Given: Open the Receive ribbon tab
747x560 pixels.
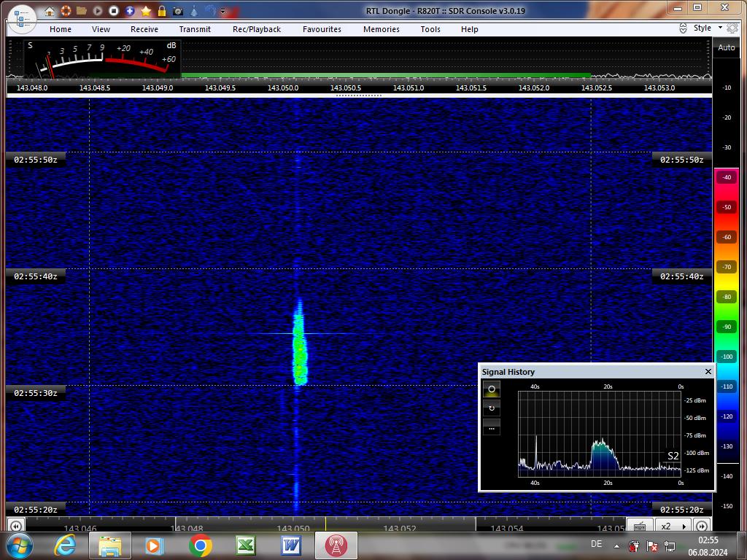Looking at the screenshot, I should (x=144, y=29).
